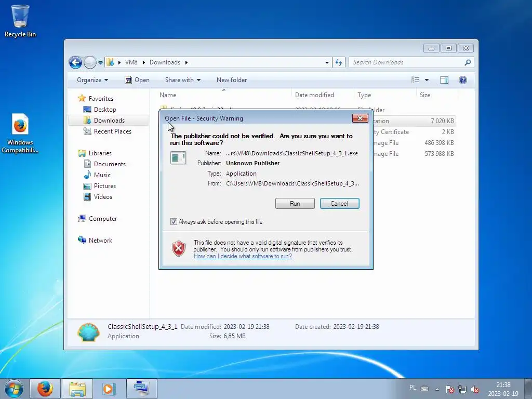Open Windows Explorer taskbar button
The image size is (532, 399).
click(x=77, y=389)
